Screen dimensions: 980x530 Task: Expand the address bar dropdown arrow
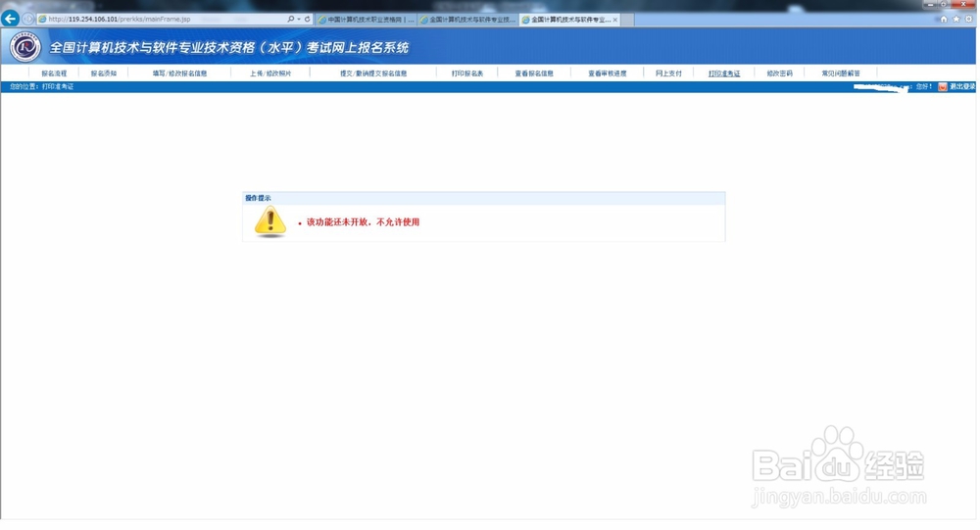pyautogui.click(x=299, y=20)
